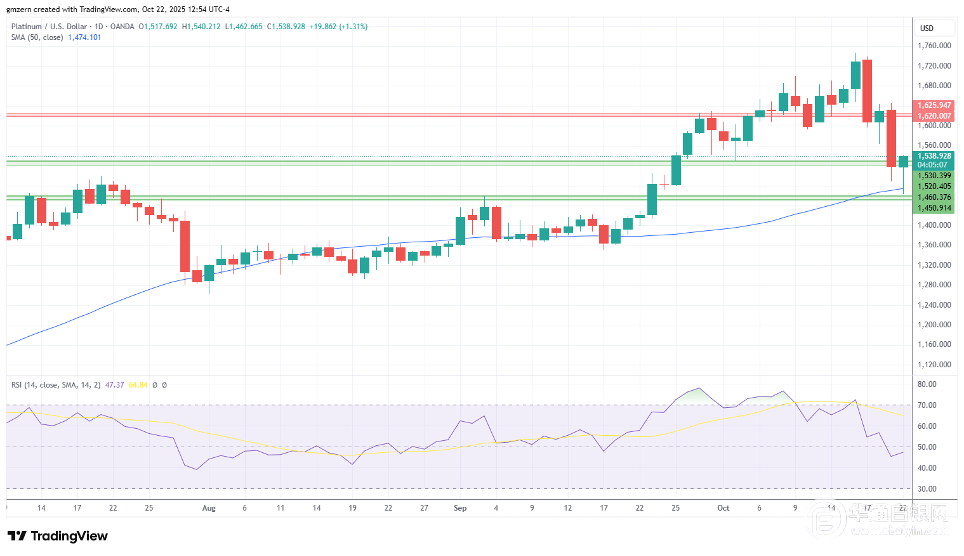Click the Oct label on the time axis
The width and height of the screenshot is (964, 556).
722,508
